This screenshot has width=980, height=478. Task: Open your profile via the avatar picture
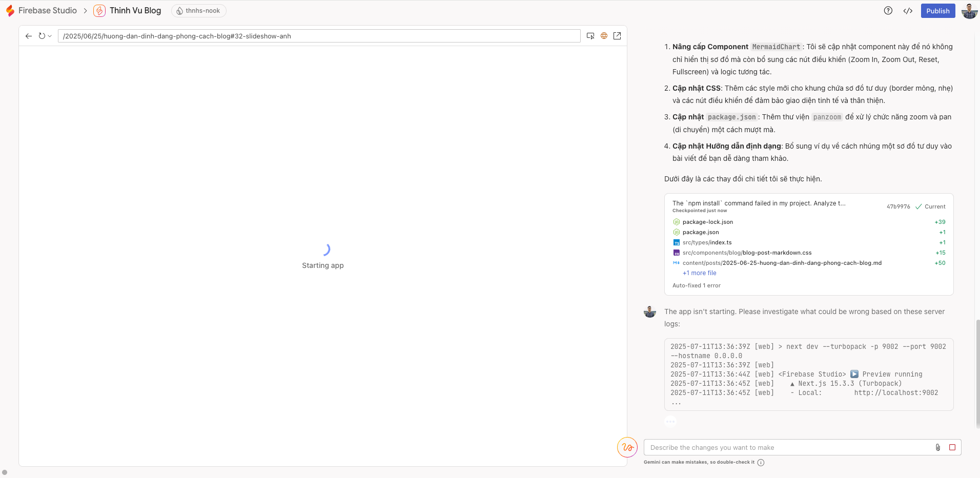coord(969,10)
